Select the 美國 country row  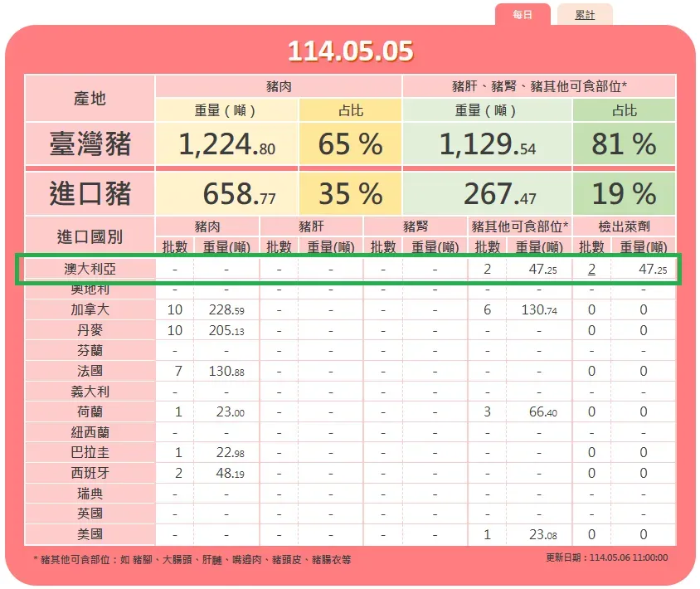click(350, 534)
